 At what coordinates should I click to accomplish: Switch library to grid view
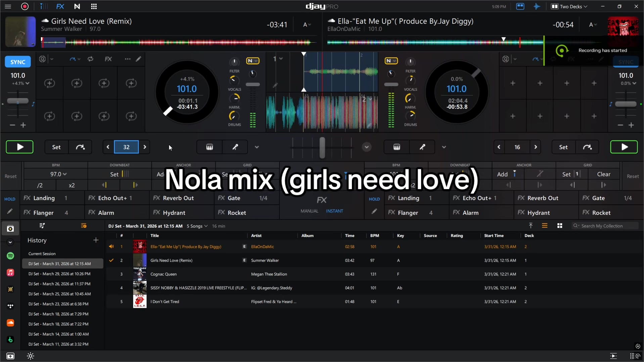(x=560, y=226)
